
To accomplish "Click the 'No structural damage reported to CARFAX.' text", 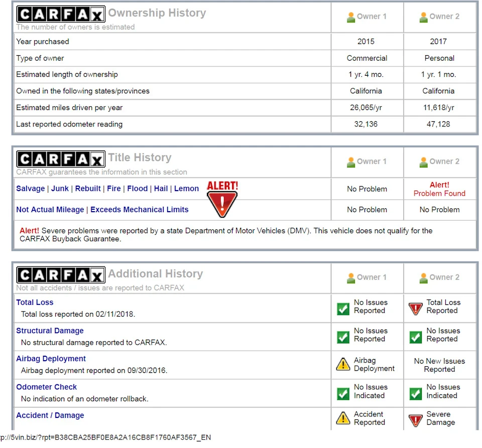I will [x=94, y=342].
